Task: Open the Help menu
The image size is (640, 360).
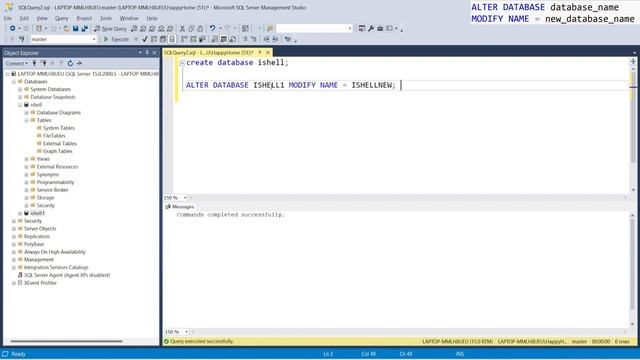Action: pyautogui.click(x=152, y=18)
